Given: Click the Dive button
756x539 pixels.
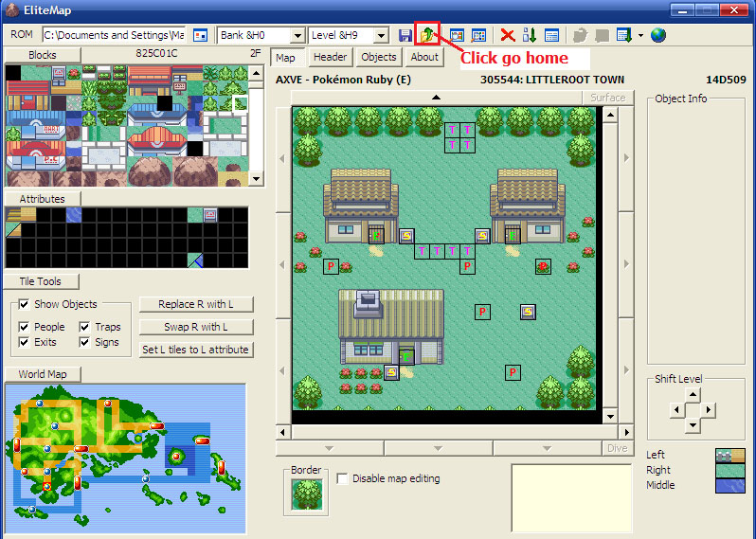Looking at the screenshot, I should pos(618,448).
